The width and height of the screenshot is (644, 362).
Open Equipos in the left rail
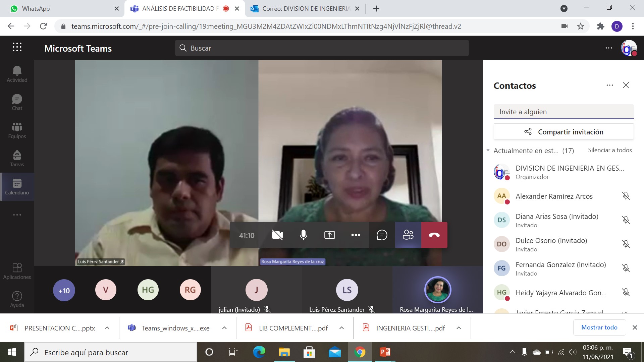[x=17, y=130]
